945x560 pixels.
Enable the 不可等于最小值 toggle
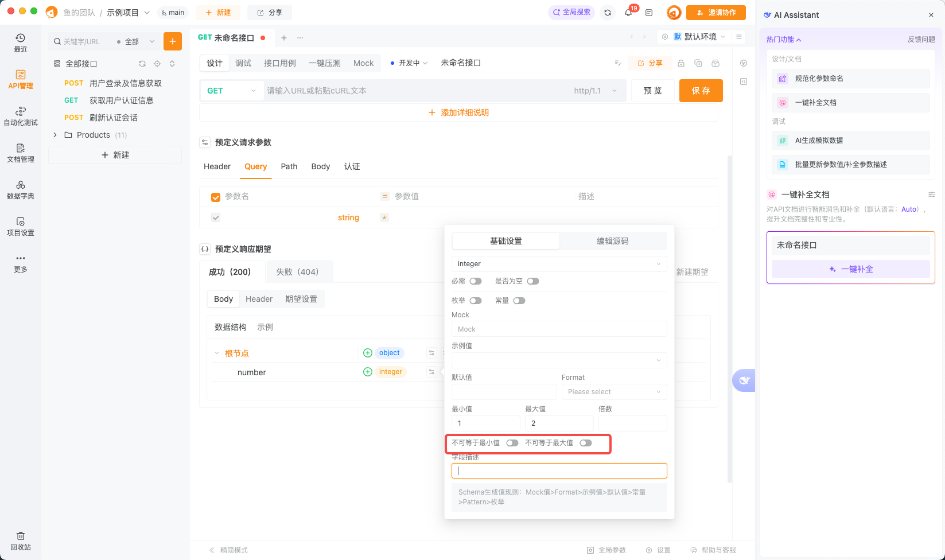(512, 443)
